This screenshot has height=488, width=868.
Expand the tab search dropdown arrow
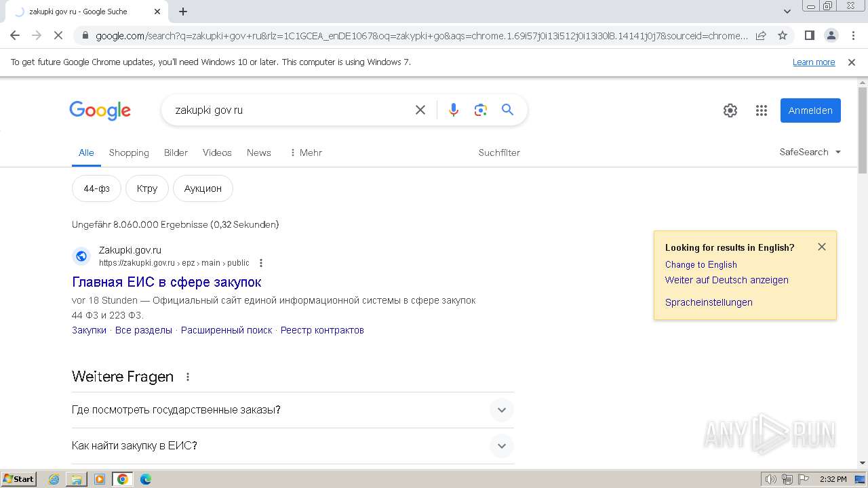(787, 12)
